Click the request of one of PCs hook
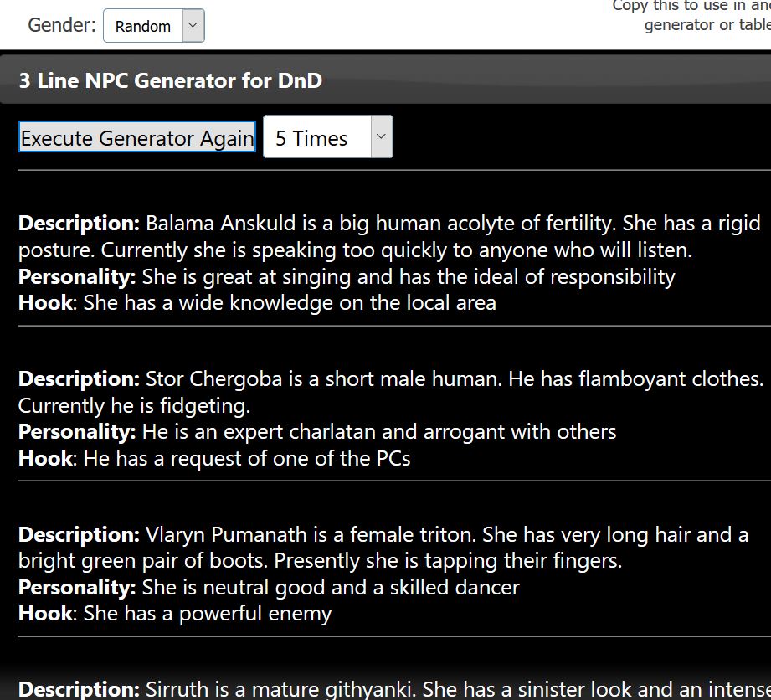The image size is (771, 700). pyautogui.click(x=214, y=459)
